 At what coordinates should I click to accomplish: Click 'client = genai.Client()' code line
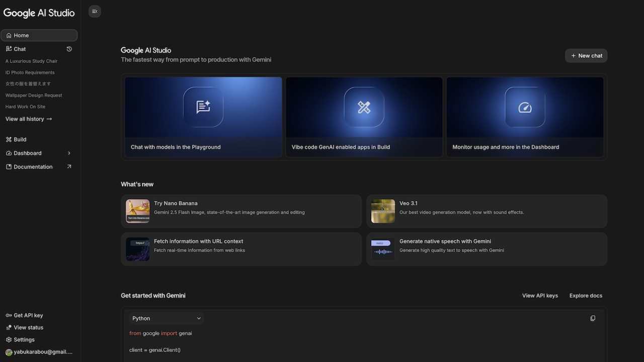tap(155, 349)
